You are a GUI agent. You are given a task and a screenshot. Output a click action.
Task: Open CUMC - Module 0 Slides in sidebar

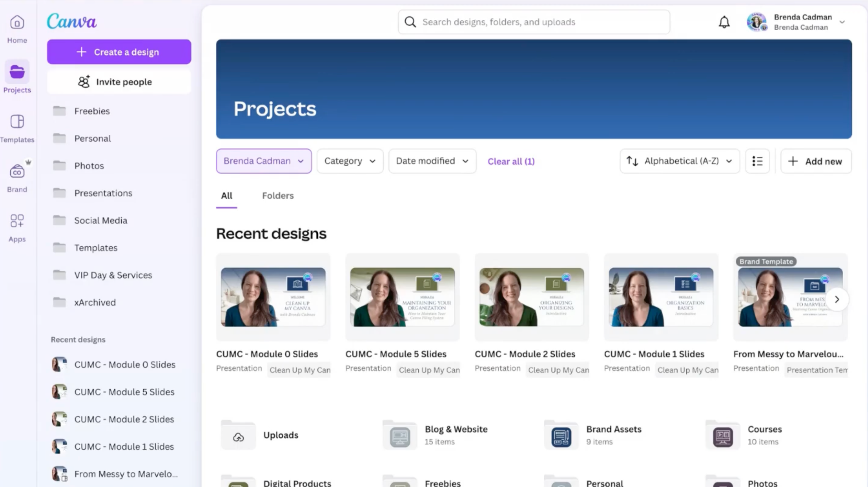[x=119, y=365]
